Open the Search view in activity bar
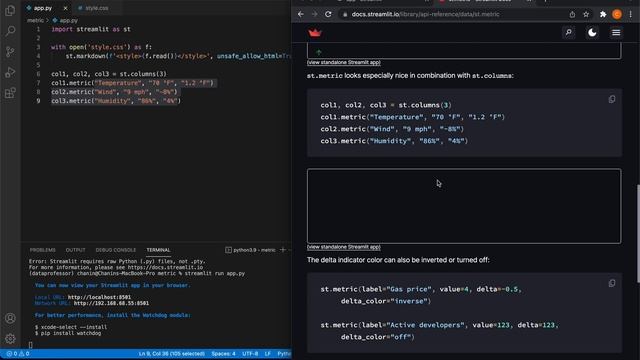Image resolution: width=640 pixels, height=360 pixels. point(10,31)
